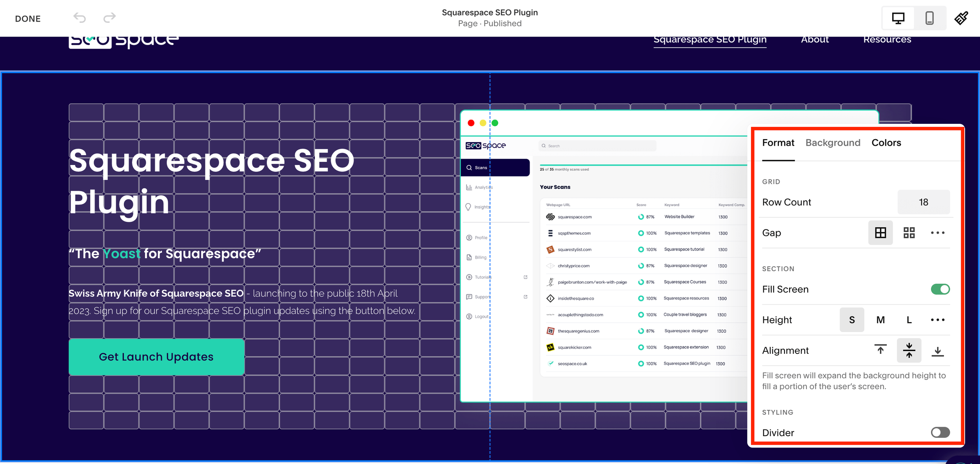The width and height of the screenshot is (980, 464).
Task: Select the spaced grid gap icon
Action: (x=909, y=233)
